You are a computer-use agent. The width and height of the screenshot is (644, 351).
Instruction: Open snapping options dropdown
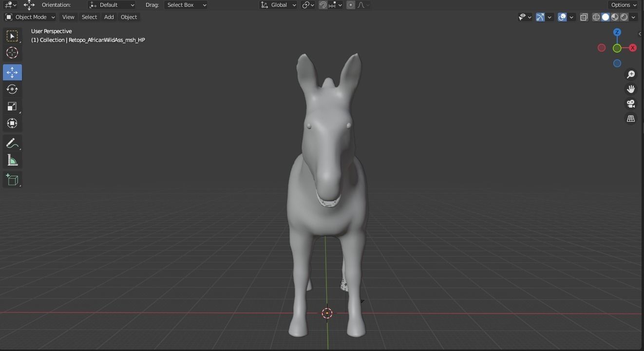(x=335, y=5)
